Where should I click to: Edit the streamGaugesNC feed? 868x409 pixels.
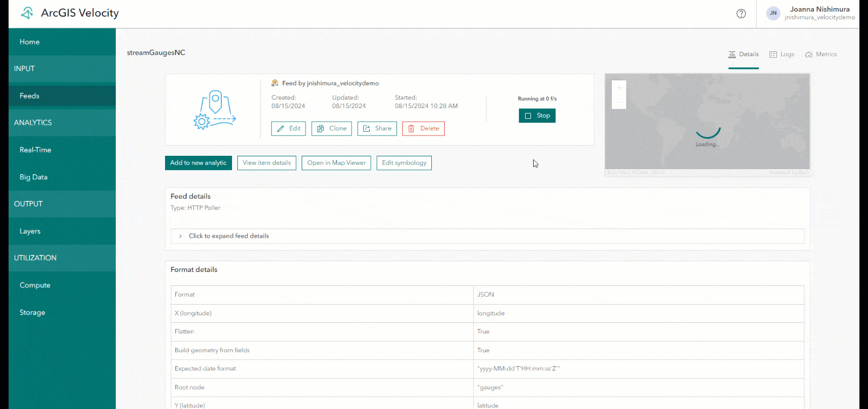pyautogui.click(x=288, y=128)
